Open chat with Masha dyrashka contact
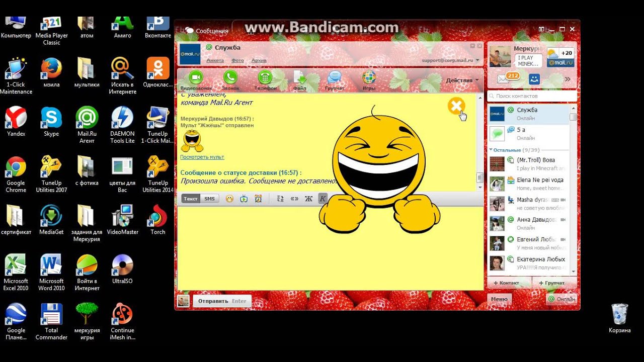 tap(528, 204)
